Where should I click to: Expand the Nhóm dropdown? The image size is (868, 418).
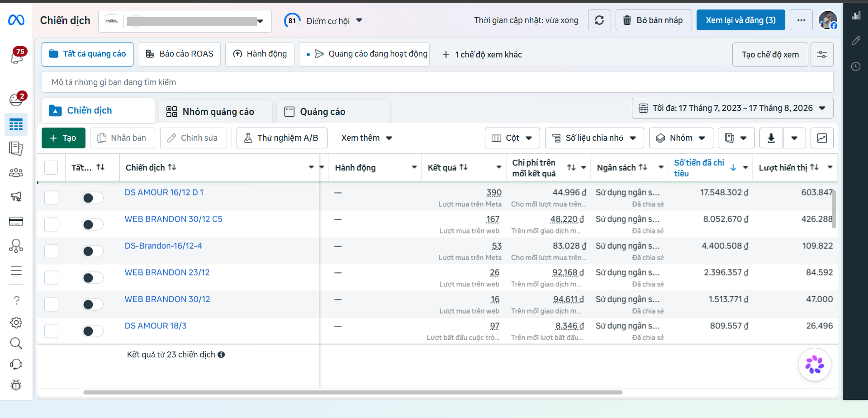point(681,138)
